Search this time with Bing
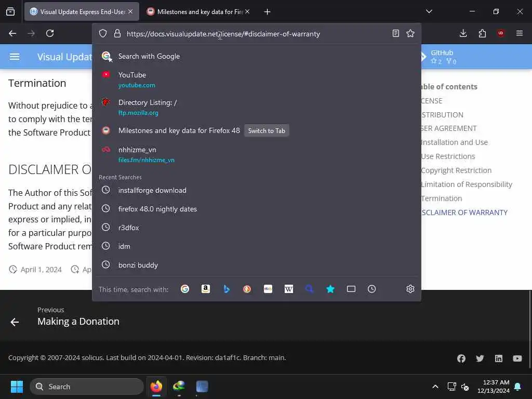 (x=227, y=289)
